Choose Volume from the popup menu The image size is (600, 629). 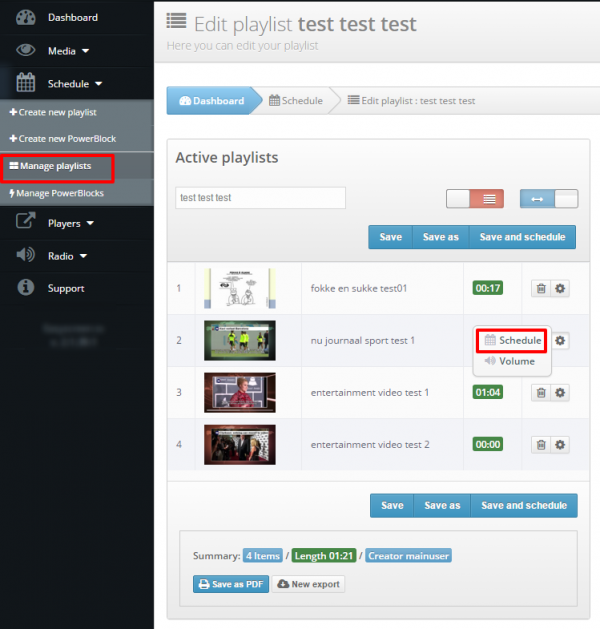pos(510,361)
